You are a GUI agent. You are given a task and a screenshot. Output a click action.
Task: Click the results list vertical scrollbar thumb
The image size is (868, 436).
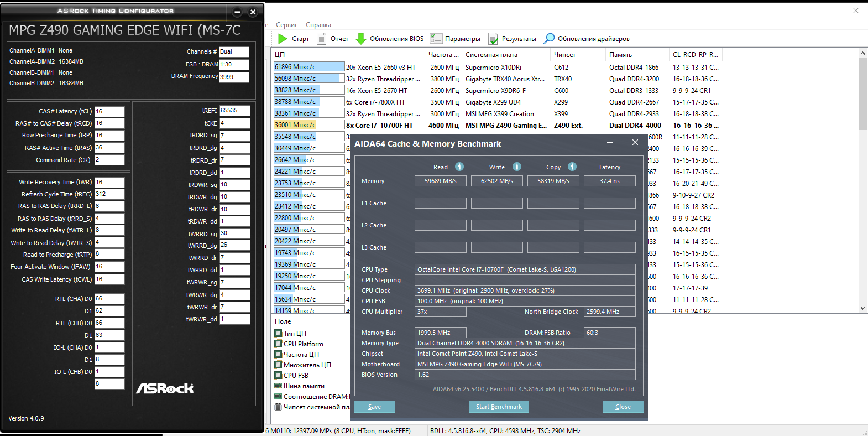click(x=862, y=94)
